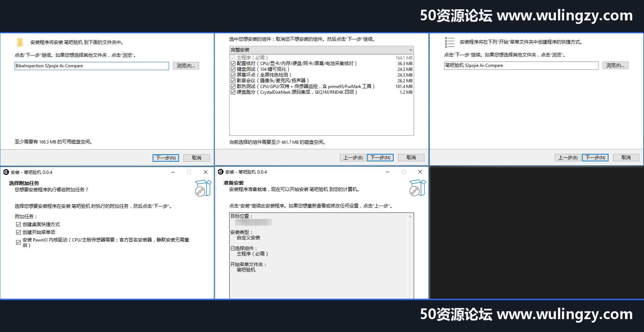Click 上一步 in component selection dialog
Viewport: 644px width, 332px height.
pyautogui.click(x=353, y=157)
